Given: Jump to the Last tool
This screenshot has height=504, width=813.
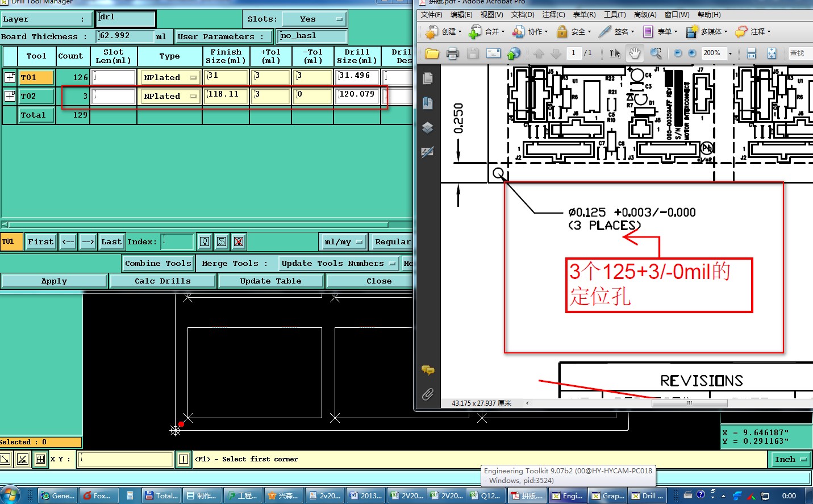Looking at the screenshot, I should coord(111,241).
